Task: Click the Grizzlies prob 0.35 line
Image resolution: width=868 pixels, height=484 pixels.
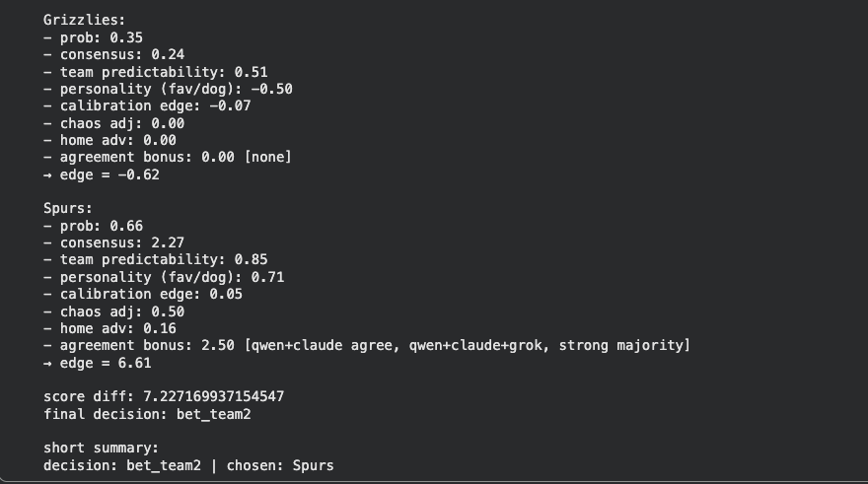Action: 93,37
